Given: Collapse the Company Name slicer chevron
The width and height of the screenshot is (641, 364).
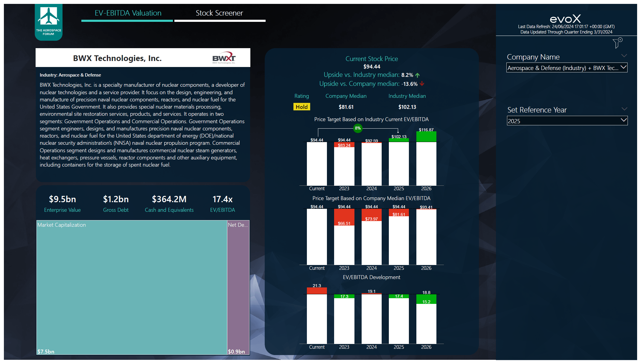Looking at the screenshot, I should click(x=624, y=56).
